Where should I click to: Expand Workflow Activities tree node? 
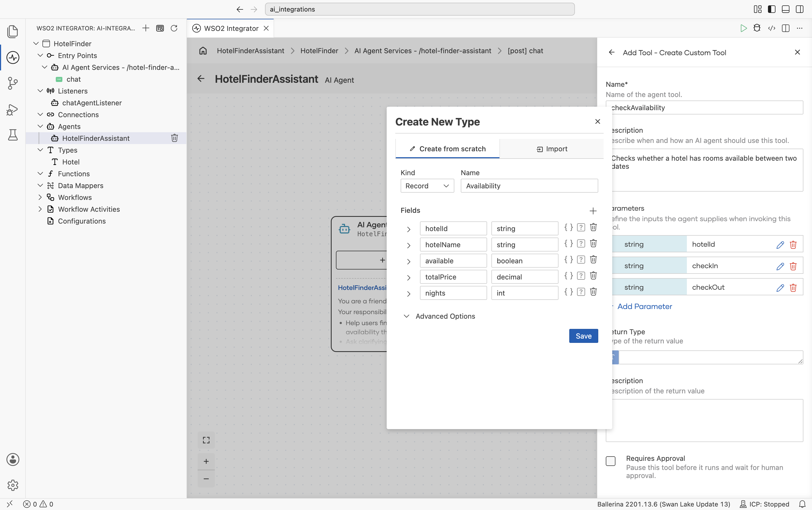coord(40,209)
